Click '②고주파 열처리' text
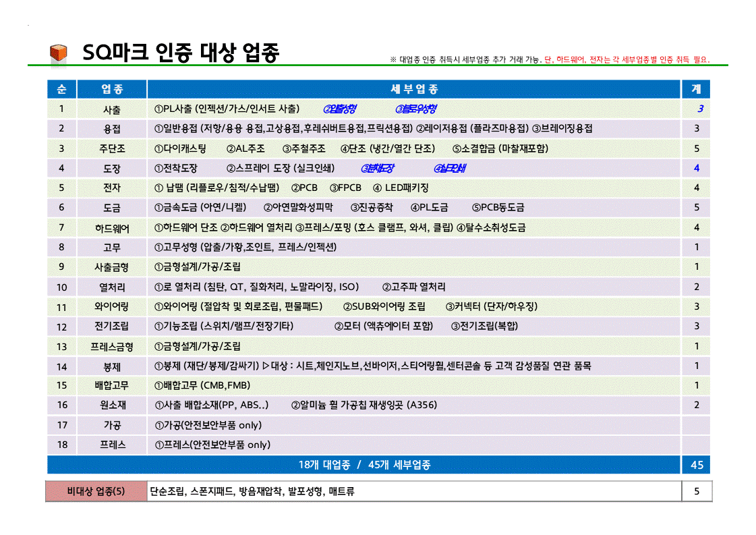This screenshot has width=756, height=535. tap(413, 287)
